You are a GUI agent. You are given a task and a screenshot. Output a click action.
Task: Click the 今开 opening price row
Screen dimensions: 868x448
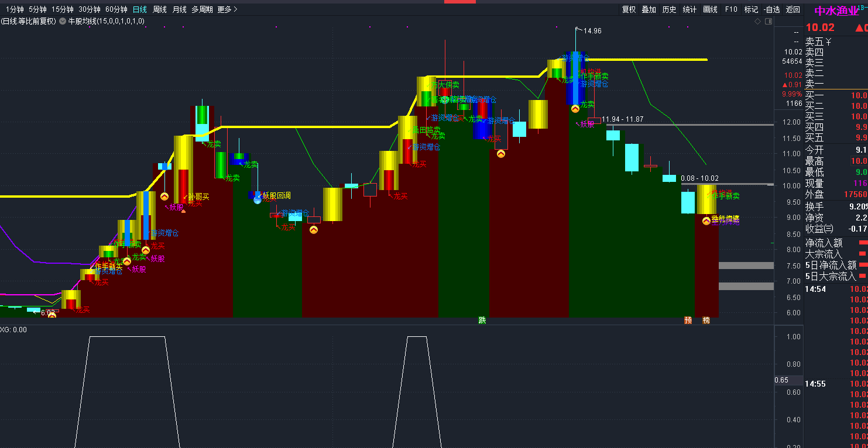(836, 150)
